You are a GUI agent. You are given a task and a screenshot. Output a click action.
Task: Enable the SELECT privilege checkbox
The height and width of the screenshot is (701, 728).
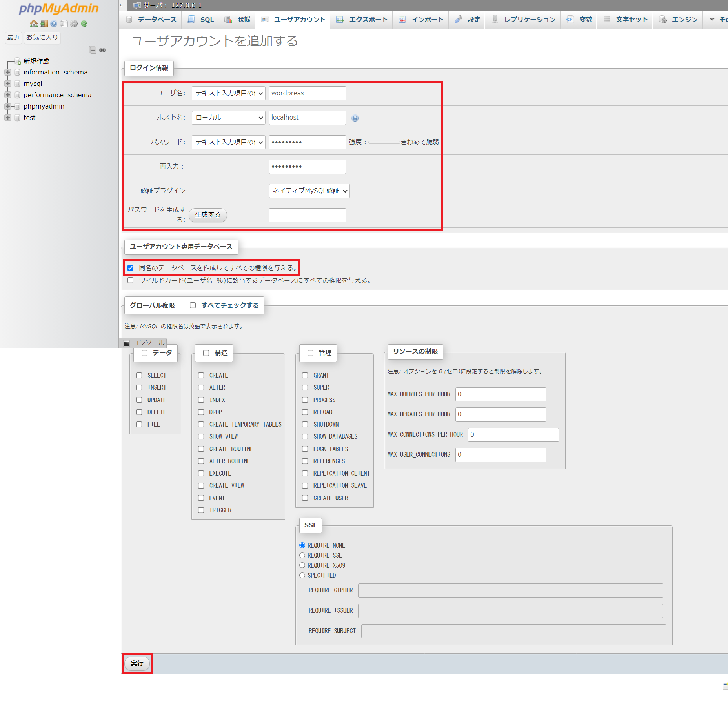click(139, 375)
